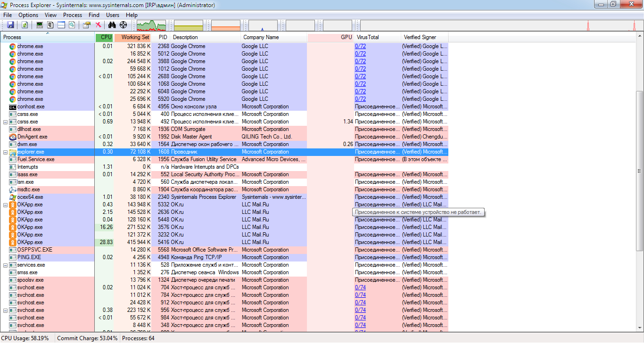Open the 0/74 VirusTotal link for svchost PID 956
The width and height of the screenshot is (644, 343).
(x=360, y=310)
